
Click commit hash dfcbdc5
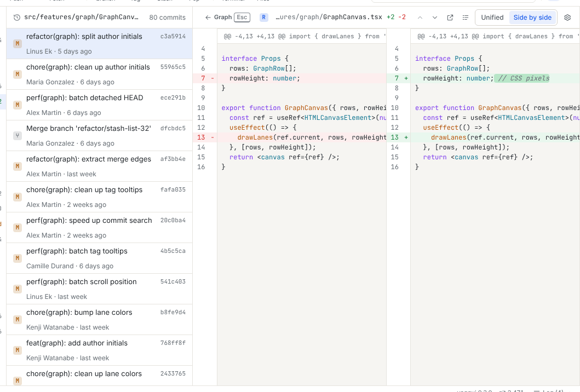click(173, 128)
